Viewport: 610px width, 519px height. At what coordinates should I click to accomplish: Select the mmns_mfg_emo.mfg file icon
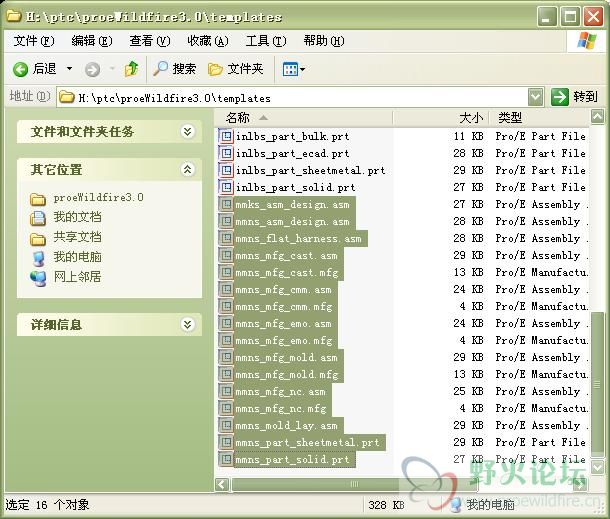[x=226, y=340]
